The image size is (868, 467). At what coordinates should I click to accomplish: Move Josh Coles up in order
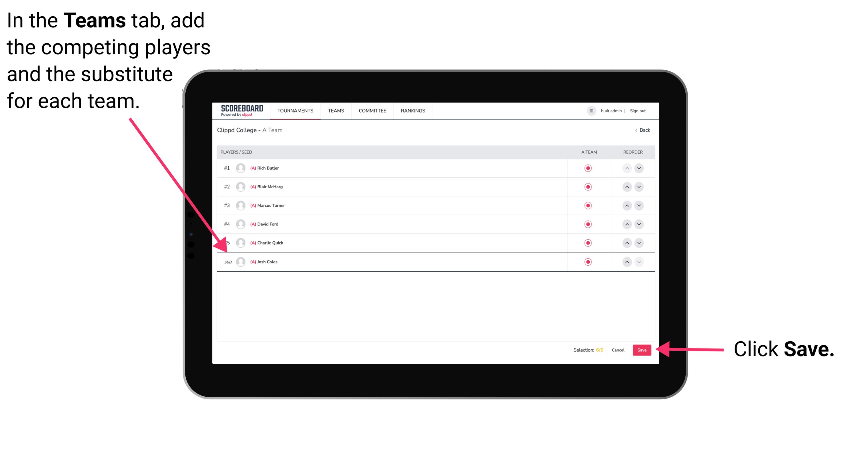coord(627,262)
